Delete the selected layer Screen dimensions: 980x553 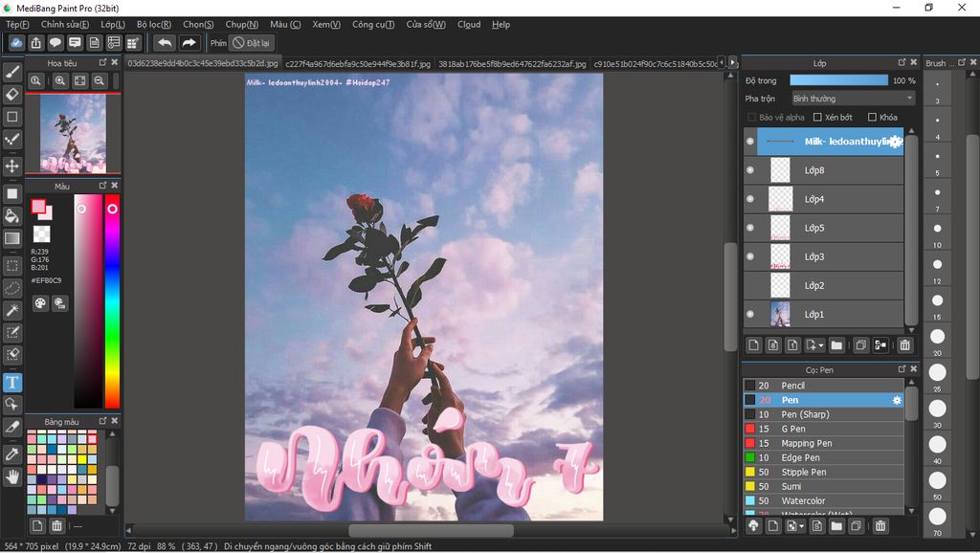tap(904, 345)
